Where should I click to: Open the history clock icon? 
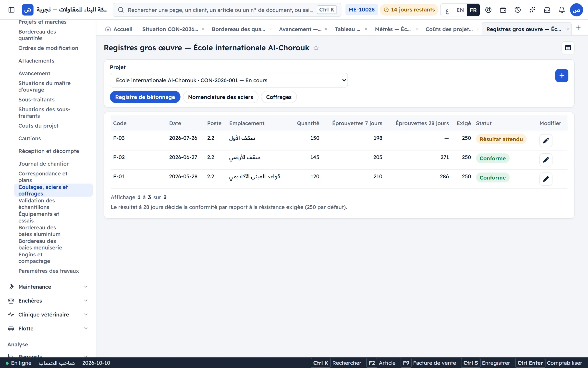click(518, 10)
